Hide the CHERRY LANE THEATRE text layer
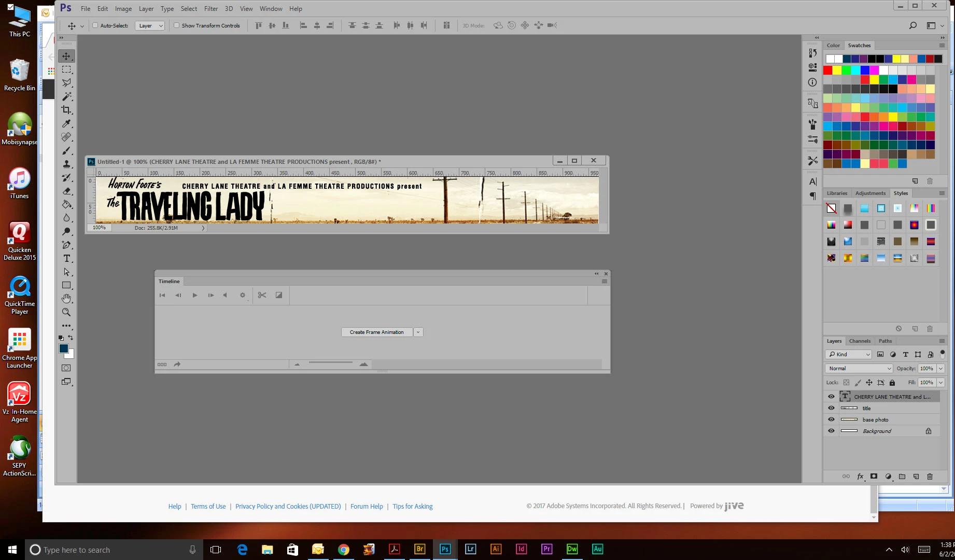 [x=831, y=397]
